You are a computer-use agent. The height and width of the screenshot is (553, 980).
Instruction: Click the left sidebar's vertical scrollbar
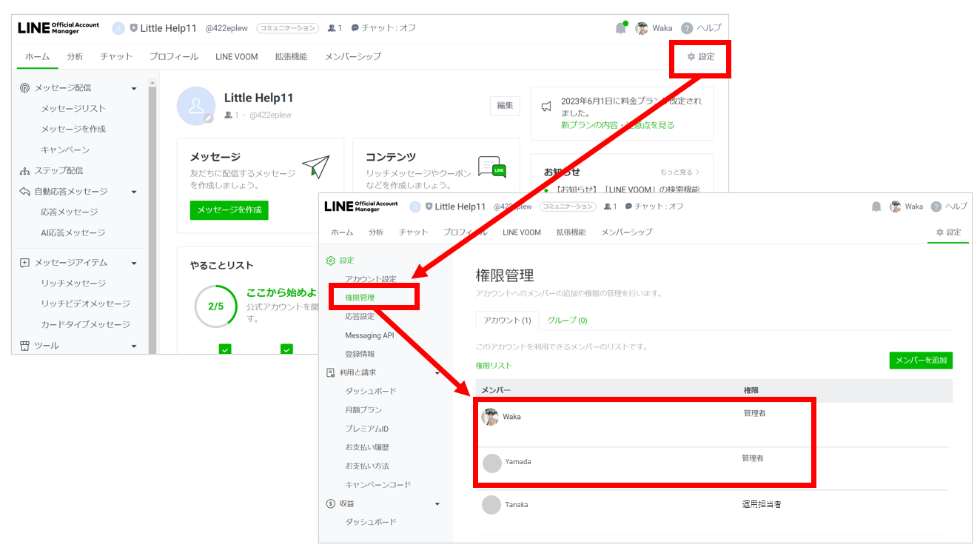[152, 215]
